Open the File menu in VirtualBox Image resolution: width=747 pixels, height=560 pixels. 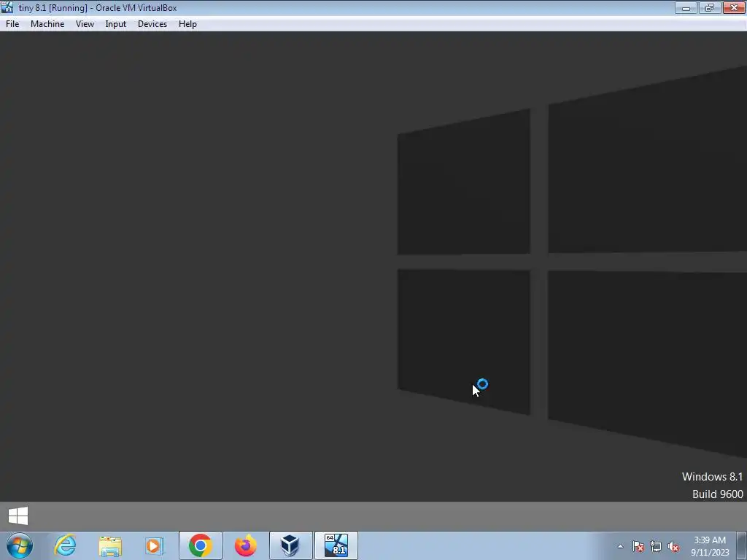(12, 24)
